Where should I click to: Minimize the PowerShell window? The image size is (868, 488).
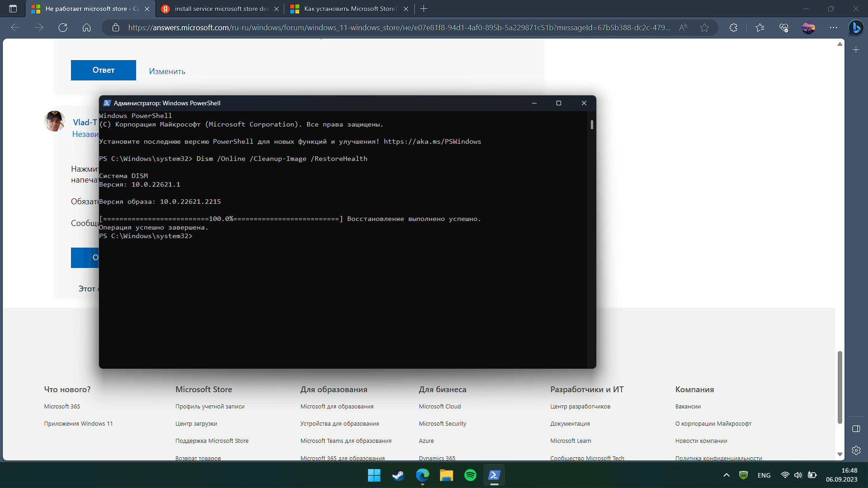point(534,103)
